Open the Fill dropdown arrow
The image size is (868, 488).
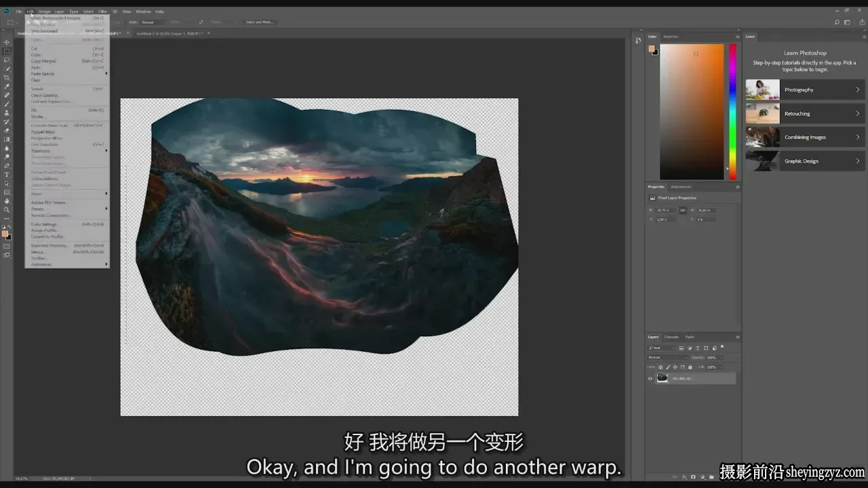coord(719,367)
